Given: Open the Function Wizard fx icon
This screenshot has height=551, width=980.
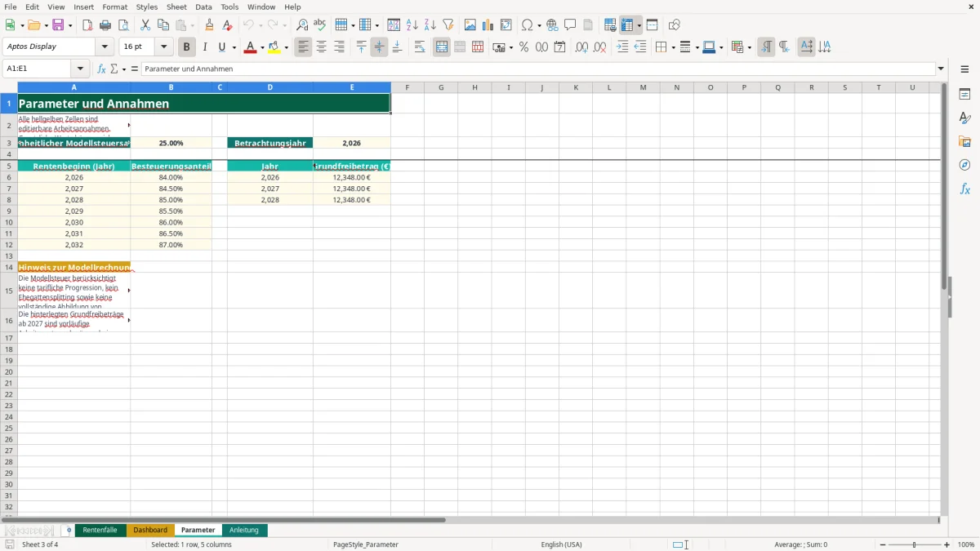Looking at the screenshot, I should click(101, 69).
